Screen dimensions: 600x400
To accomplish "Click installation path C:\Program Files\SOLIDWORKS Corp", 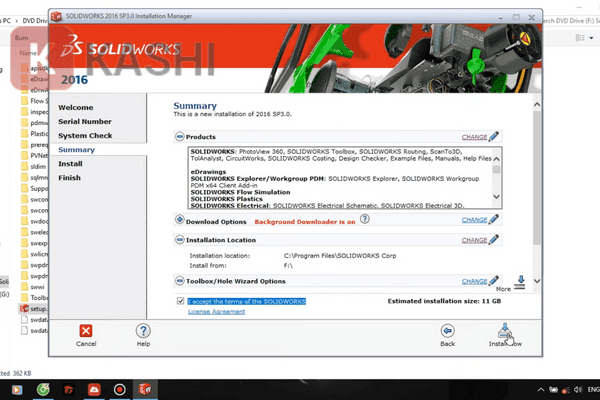I will 340,256.
